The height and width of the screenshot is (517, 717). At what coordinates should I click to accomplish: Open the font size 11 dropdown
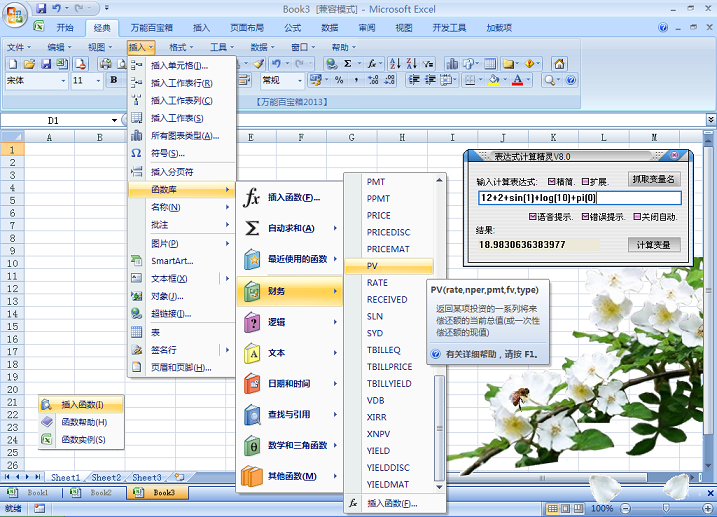point(98,81)
